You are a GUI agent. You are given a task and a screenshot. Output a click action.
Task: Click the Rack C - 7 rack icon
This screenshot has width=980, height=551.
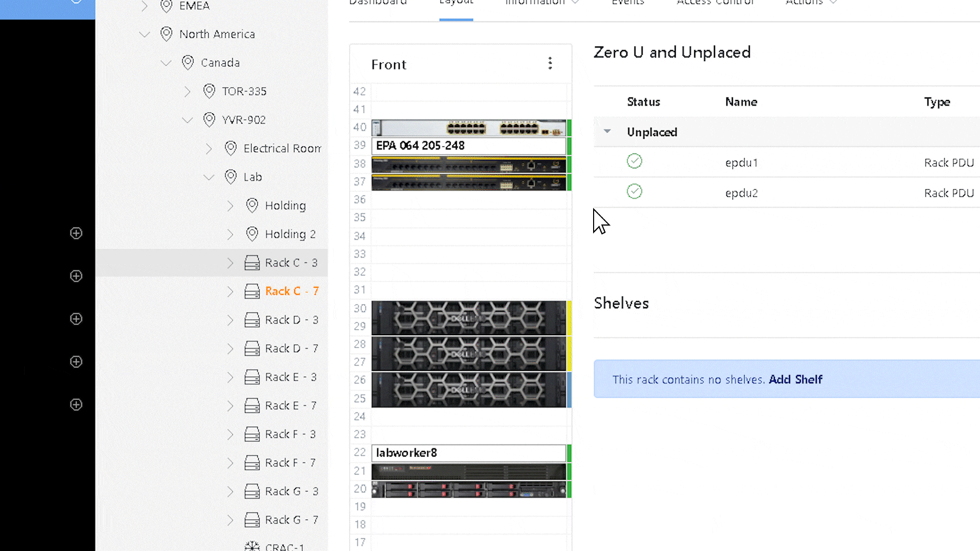252,291
